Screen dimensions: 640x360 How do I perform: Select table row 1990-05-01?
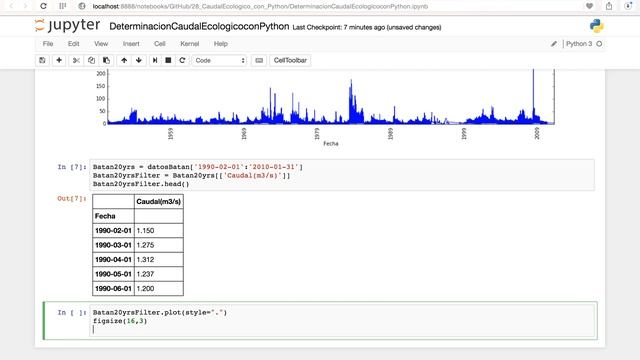(x=138, y=274)
